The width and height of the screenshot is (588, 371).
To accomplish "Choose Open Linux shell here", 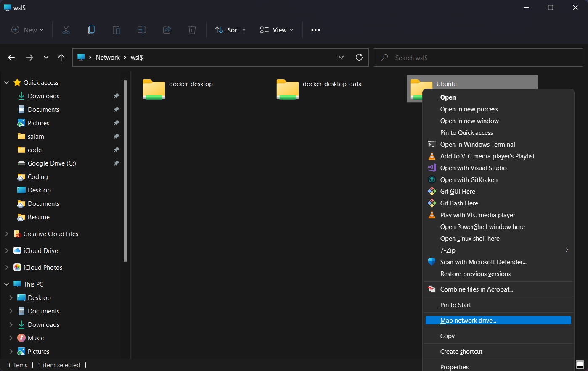I will [498, 239].
